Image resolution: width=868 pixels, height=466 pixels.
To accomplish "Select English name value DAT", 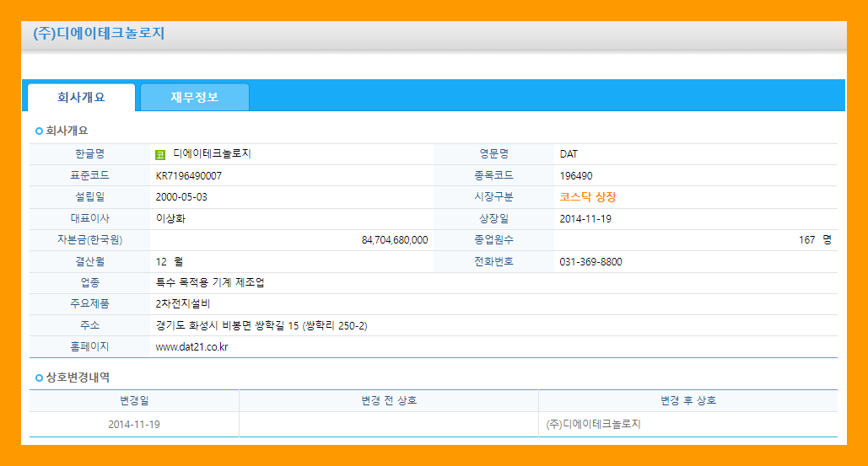I will tap(569, 154).
